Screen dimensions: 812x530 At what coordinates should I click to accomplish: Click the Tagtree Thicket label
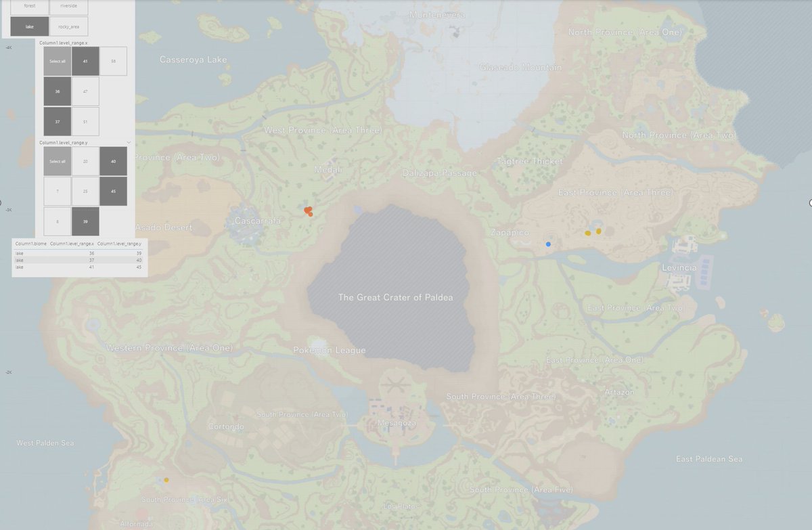[529, 161]
